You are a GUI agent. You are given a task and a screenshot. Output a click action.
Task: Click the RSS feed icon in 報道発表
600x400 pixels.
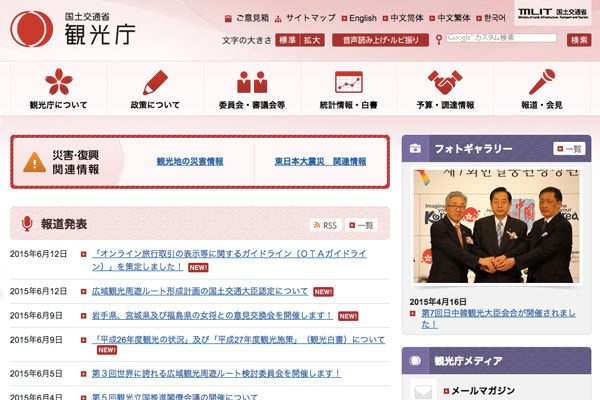(316, 225)
